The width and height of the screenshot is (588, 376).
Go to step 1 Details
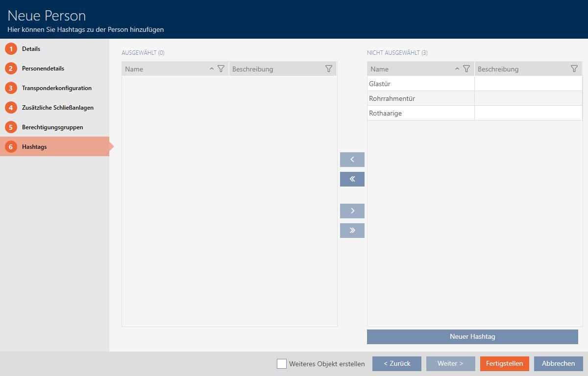point(31,49)
